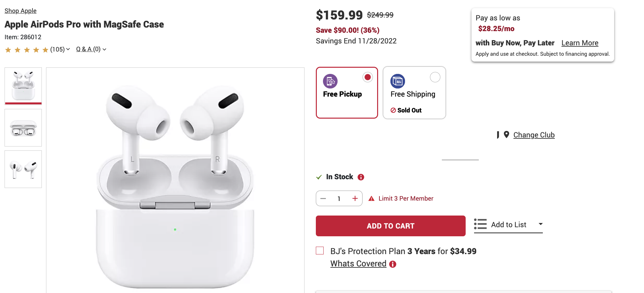The image size is (644, 293).
Task: Click the Free Shipping box icon
Action: pos(398,81)
